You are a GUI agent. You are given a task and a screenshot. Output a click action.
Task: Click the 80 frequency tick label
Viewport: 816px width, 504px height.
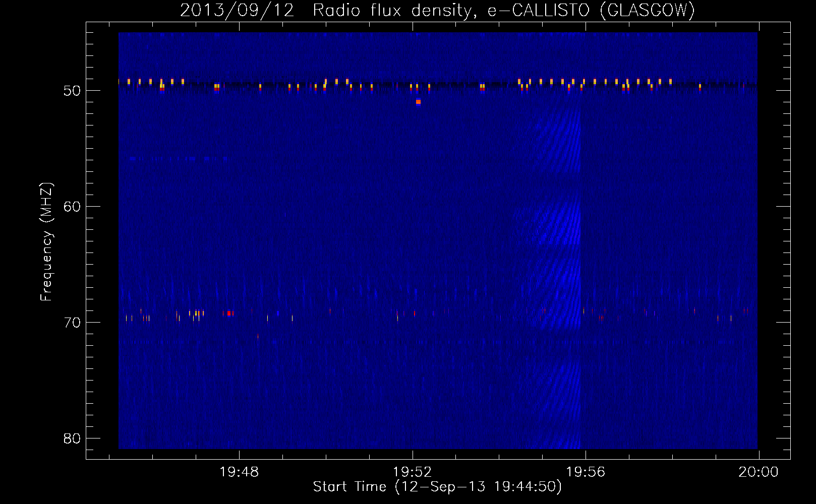click(x=72, y=438)
